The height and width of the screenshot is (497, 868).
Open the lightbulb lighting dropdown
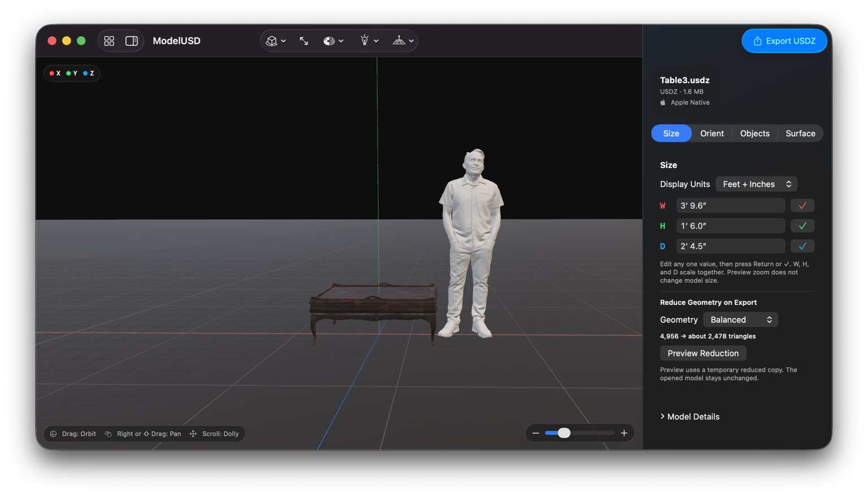pyautogui.click(x=368, y=41)
